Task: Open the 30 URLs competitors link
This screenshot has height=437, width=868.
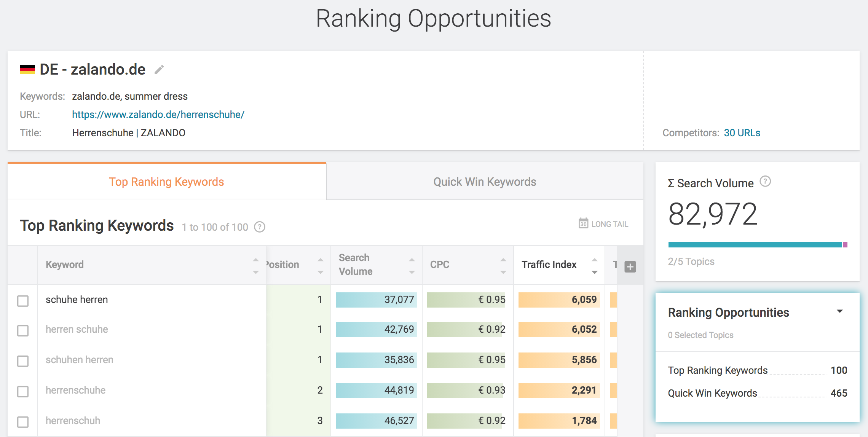Action: (x=742, y=133)
